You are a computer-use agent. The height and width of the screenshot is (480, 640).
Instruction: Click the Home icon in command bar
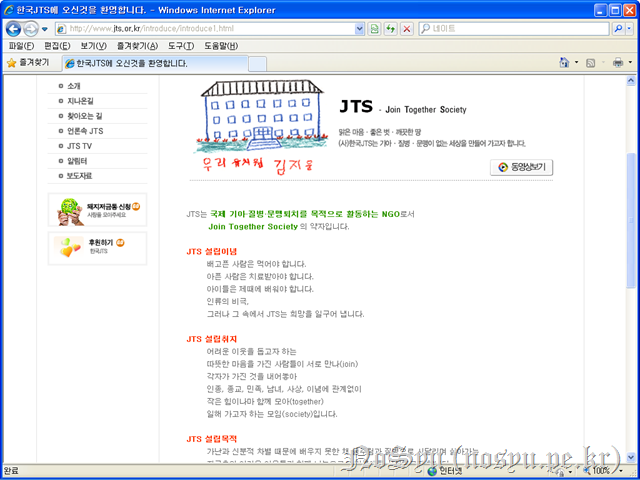tap(565, 63)
